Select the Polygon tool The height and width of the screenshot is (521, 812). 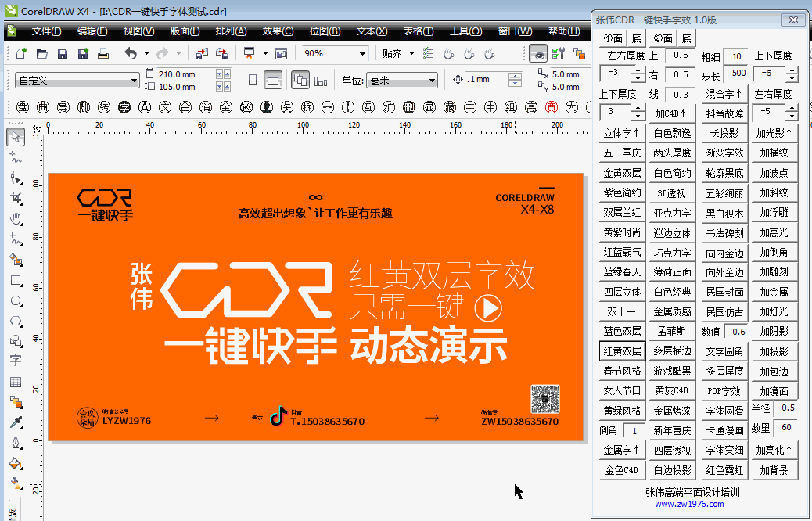point(16,321)
